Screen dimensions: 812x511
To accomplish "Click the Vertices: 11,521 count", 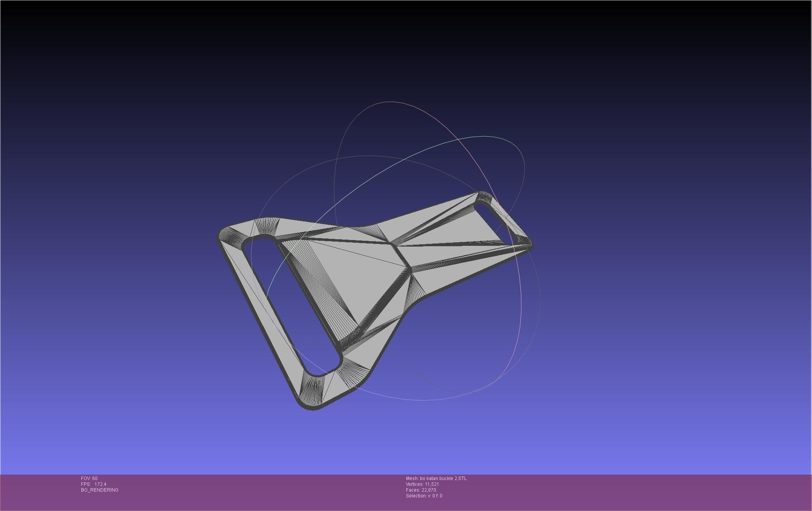I will tap(422, 484).
